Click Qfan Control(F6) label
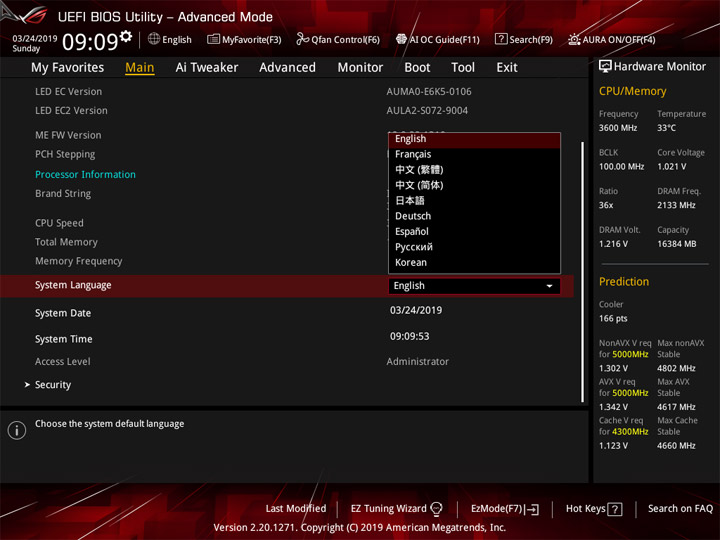 point(345,40)
